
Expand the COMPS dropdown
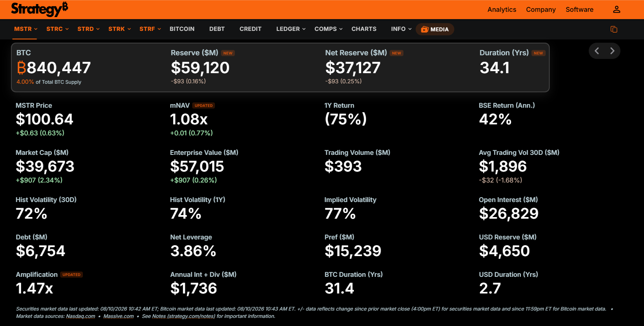329,29
